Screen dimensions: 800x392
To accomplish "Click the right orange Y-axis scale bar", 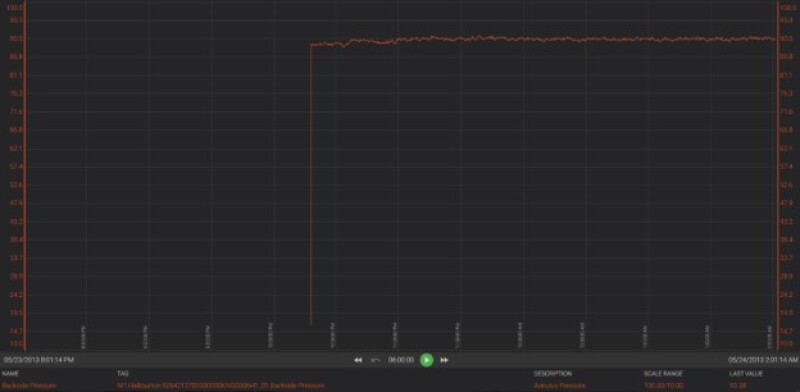I will [778, 175].
